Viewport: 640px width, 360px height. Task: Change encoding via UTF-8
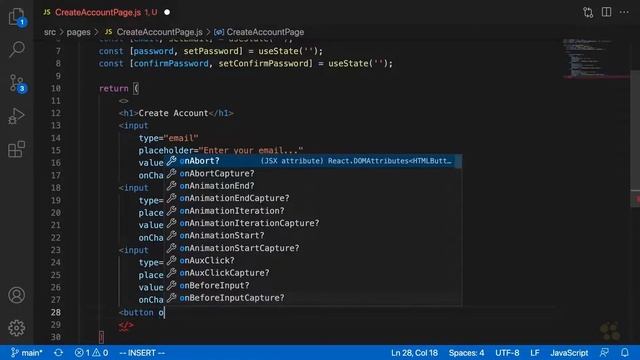pos(507,353)
